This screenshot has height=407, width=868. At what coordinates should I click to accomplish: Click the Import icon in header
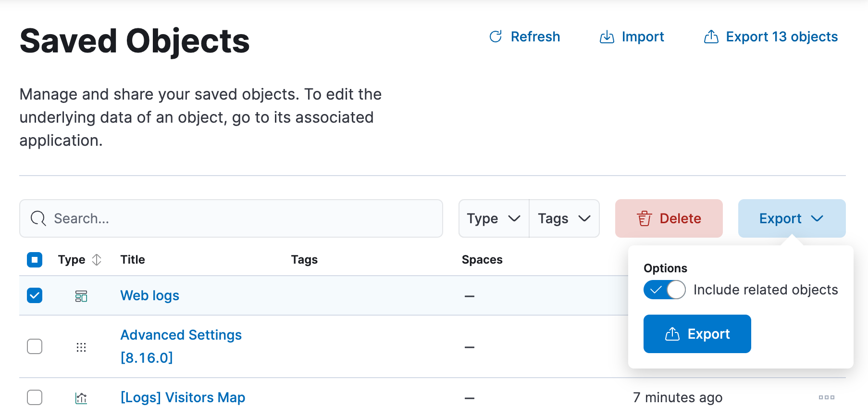tap(607, 37)
